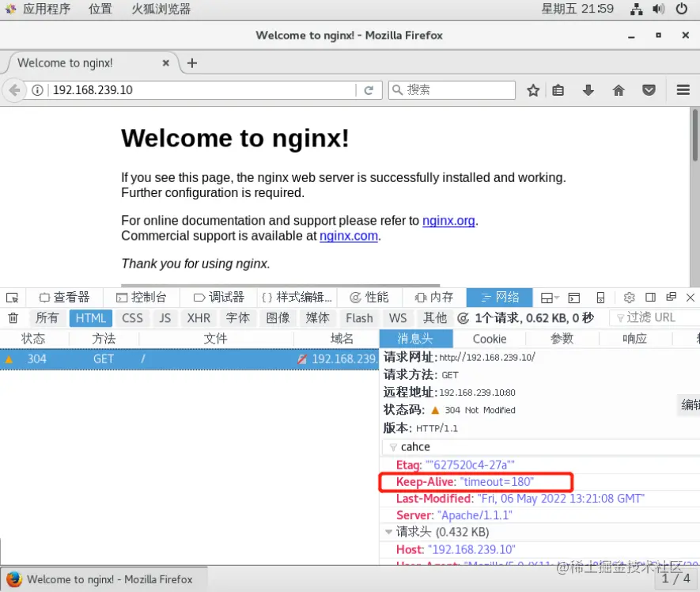Switch to the 调试器 debugger tab
The image size is (700, 592).
219,298
